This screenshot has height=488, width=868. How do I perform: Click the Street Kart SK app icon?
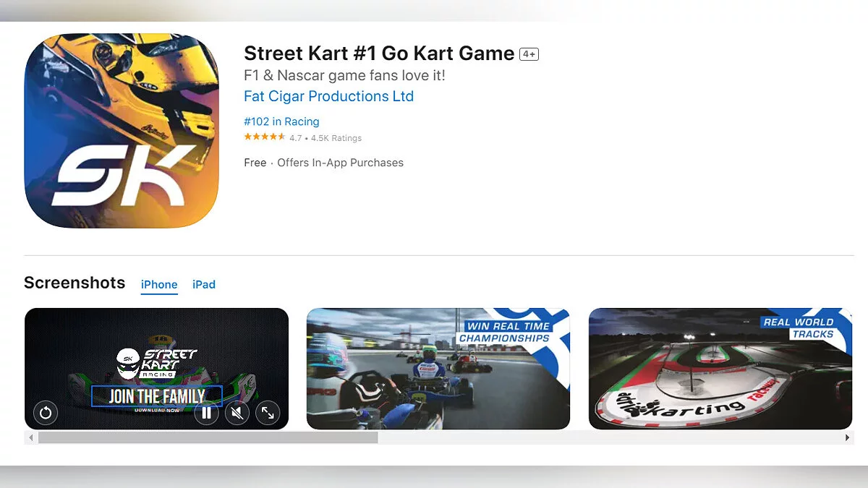122,131
